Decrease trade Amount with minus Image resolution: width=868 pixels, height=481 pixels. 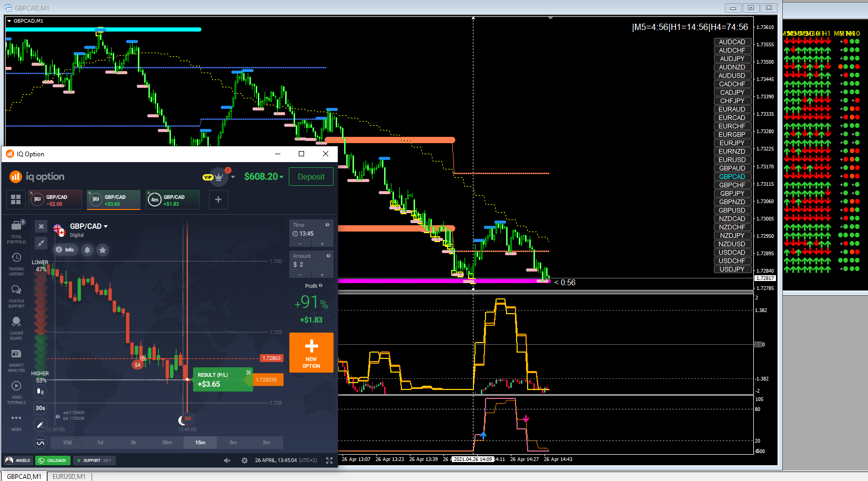pyautogui.click(x=300, y=275)
